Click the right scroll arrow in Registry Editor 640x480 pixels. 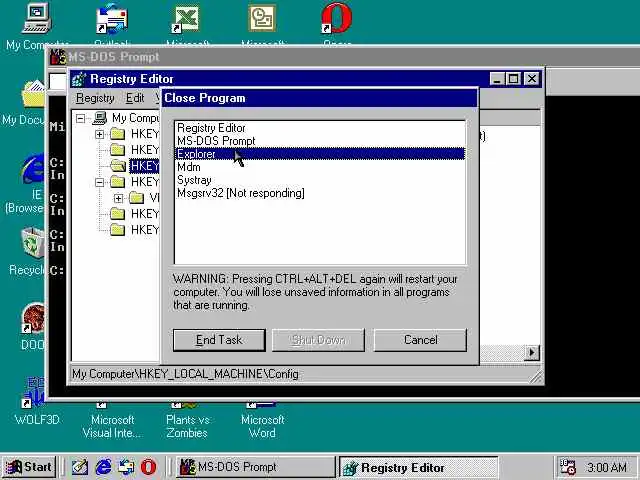[531, 352]
